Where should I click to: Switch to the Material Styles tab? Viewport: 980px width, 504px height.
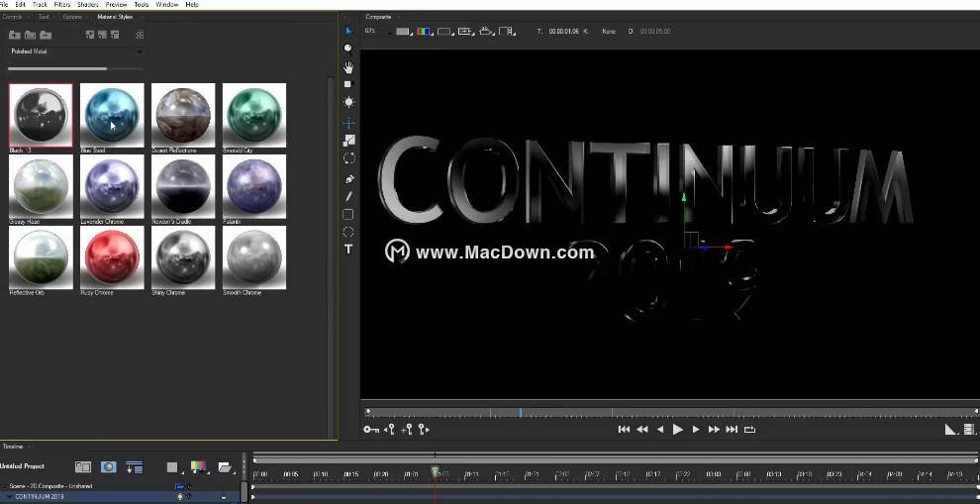[x=115, y=17]
